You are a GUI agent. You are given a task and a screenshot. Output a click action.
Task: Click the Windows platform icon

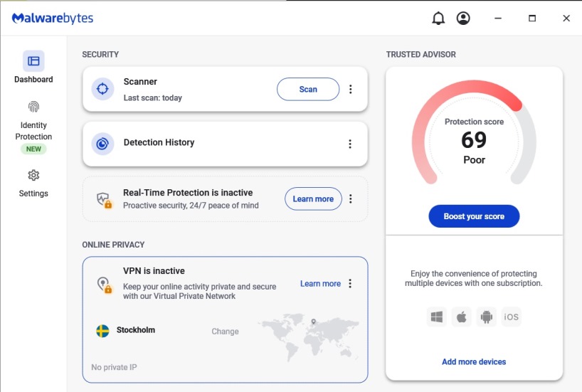[x=437, y=317]
